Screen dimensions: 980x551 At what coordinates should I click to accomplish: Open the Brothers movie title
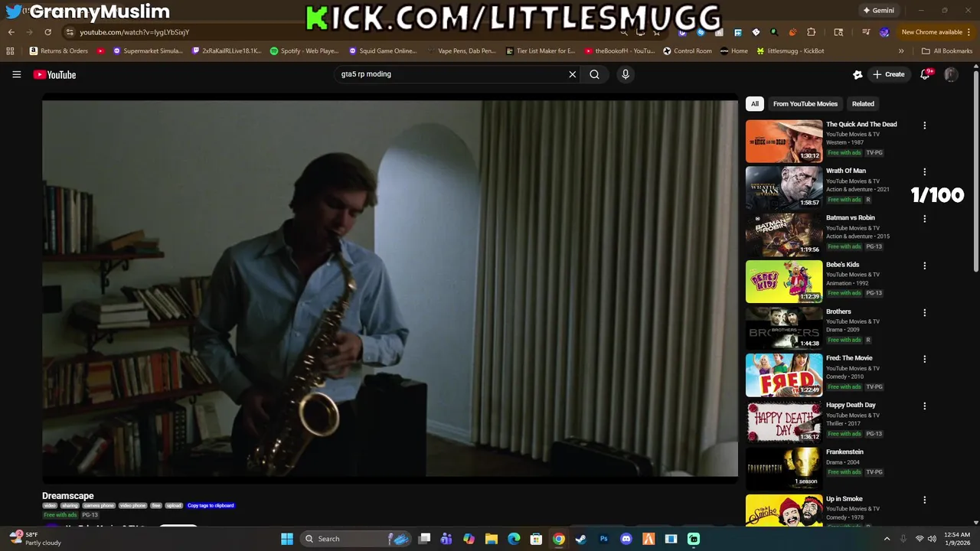click(x=838, y=311)
